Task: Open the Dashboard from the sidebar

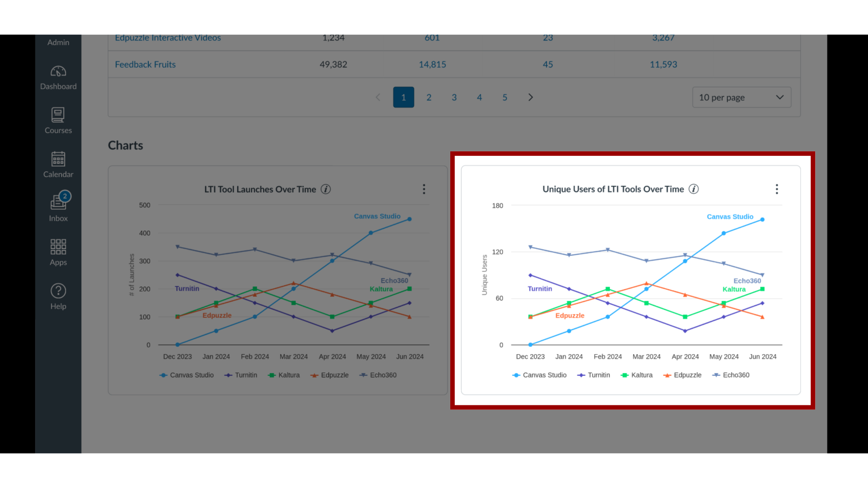Action: coord(58,78)
